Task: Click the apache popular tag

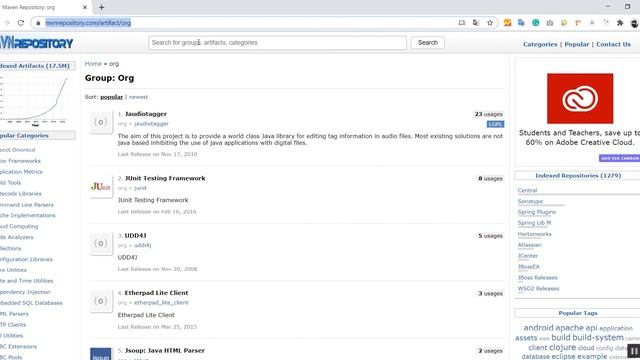Action: pos(569,328)
